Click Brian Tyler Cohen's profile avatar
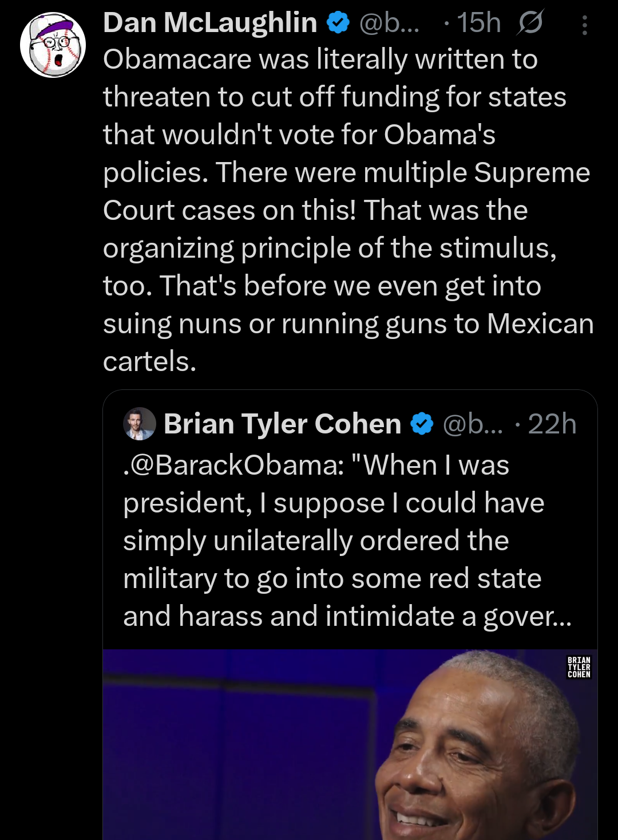The width and height of the screenshot is (618, 840). click(x=139, y=424)
